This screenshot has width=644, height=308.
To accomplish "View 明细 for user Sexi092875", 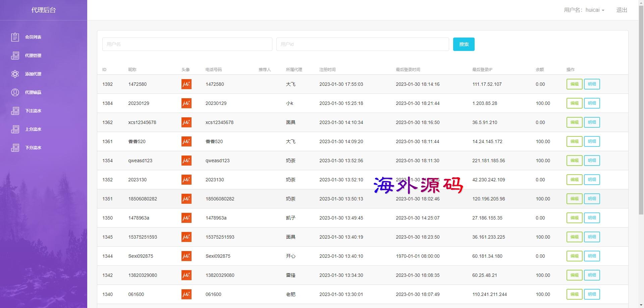I will click(592, 256).
